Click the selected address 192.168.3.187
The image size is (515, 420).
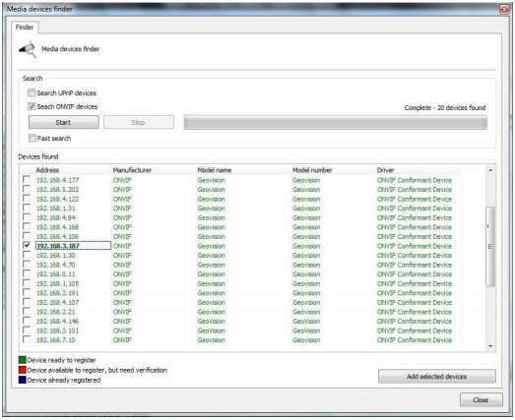click(x=73, y=246)
